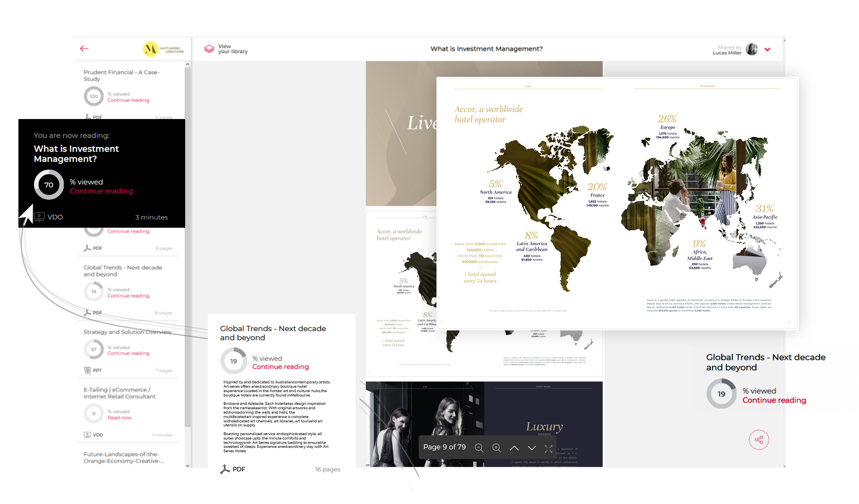
Task: Click the 70 percent viewed ring
Action: tap(49, 185)
